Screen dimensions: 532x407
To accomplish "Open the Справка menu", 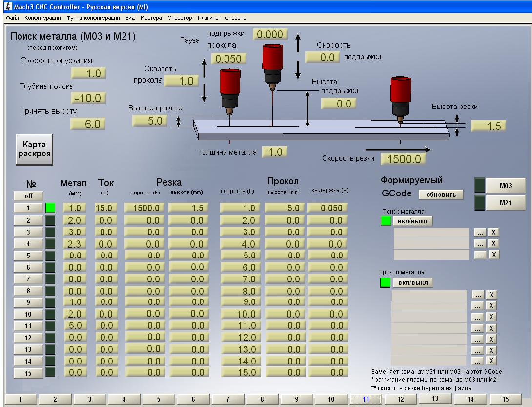I will [235, 18].
